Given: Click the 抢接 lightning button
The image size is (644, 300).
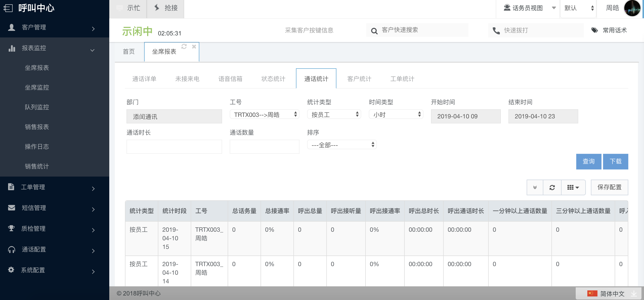Looking at the screenshot, I should [x=166, y=8].
